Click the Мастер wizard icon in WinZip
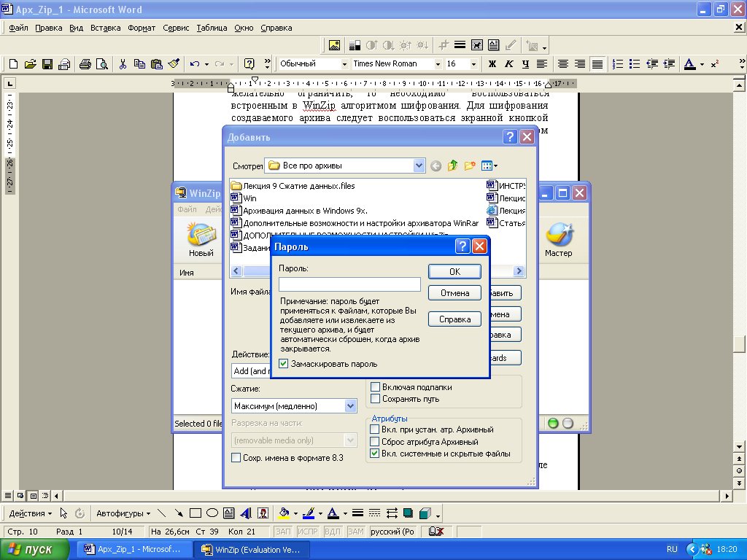 558,239
